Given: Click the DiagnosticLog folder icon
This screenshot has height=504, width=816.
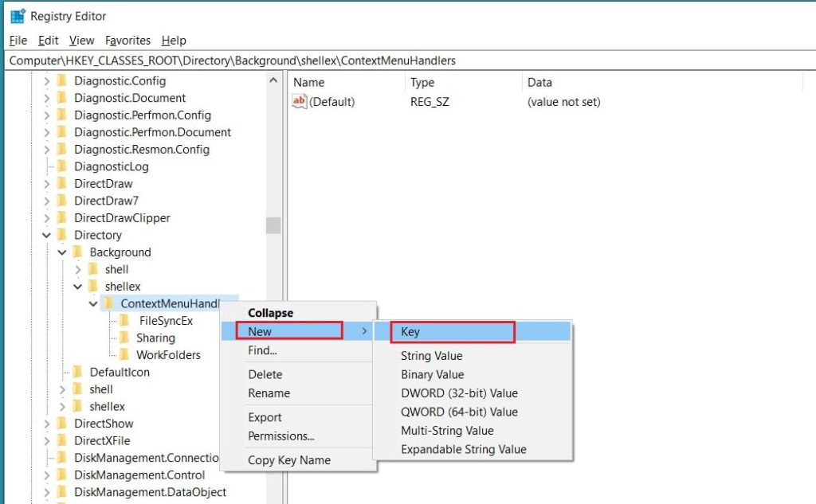Looking at the screenshot, I should (x=61, y=166).
